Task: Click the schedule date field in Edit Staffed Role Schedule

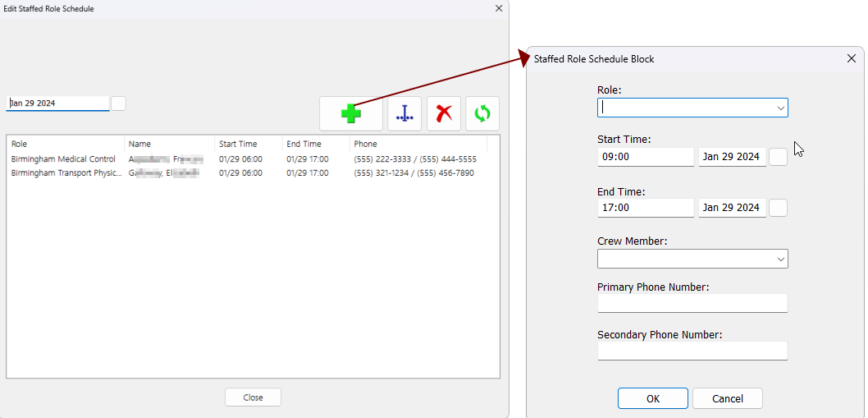Action: coord(57,103)
